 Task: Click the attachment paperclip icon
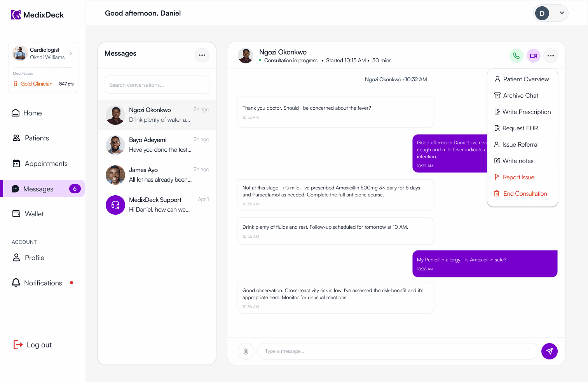pos(246,351)
